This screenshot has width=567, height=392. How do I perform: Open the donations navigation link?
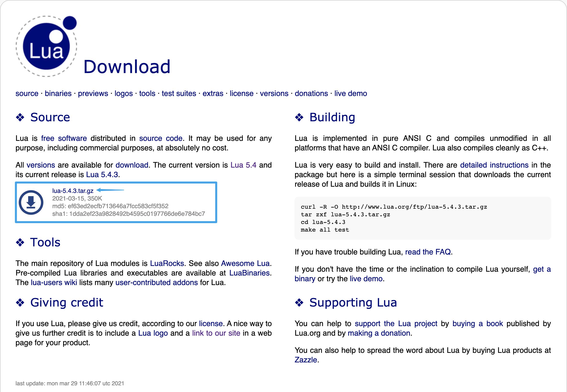[x=311, y=94]
